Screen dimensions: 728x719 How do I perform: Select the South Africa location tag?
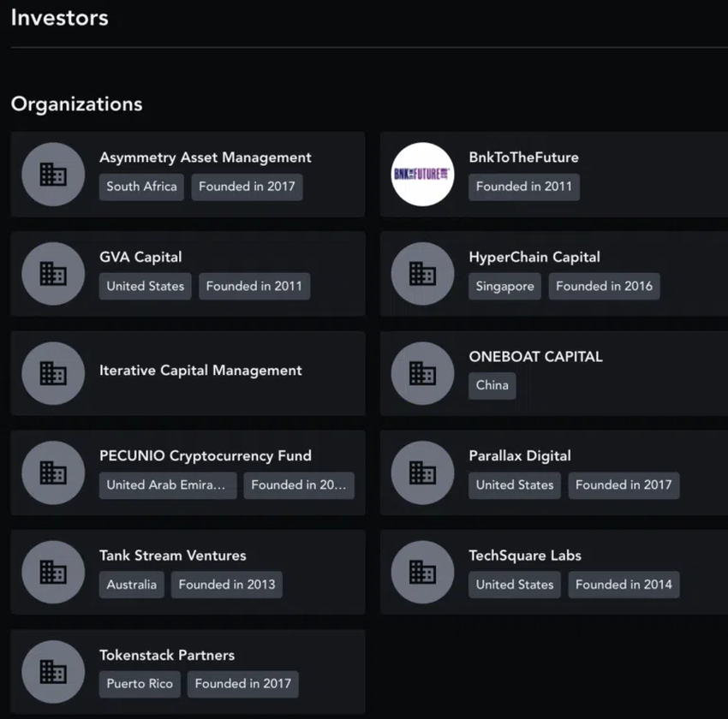tap(141, 187)
